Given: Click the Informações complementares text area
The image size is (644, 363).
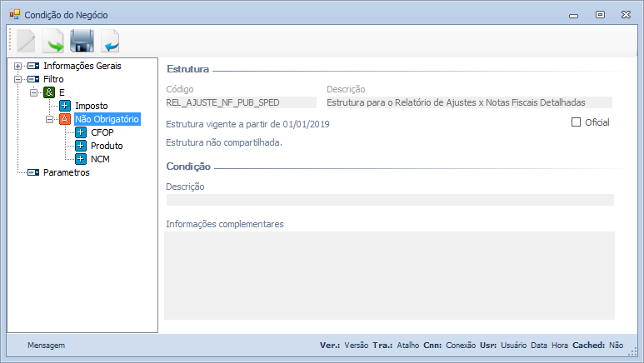Looking at the screenshot, I should [389, 276].
